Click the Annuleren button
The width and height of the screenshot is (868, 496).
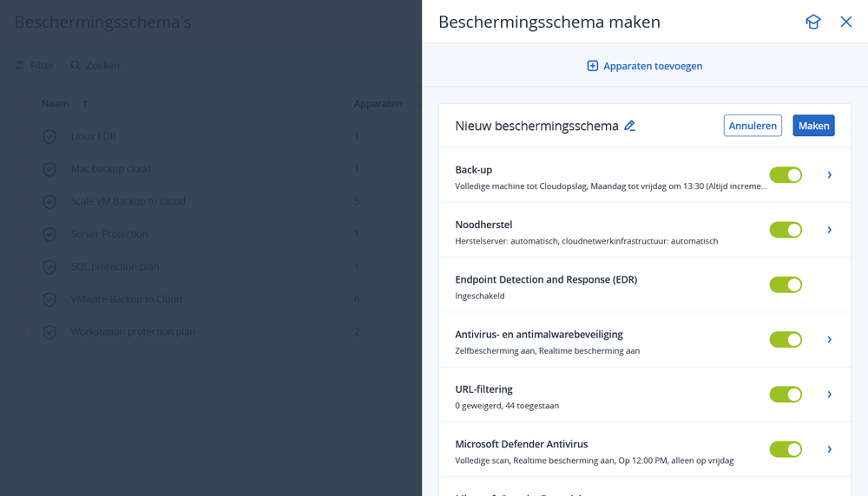pyautogui.click(x=753, y=126)
